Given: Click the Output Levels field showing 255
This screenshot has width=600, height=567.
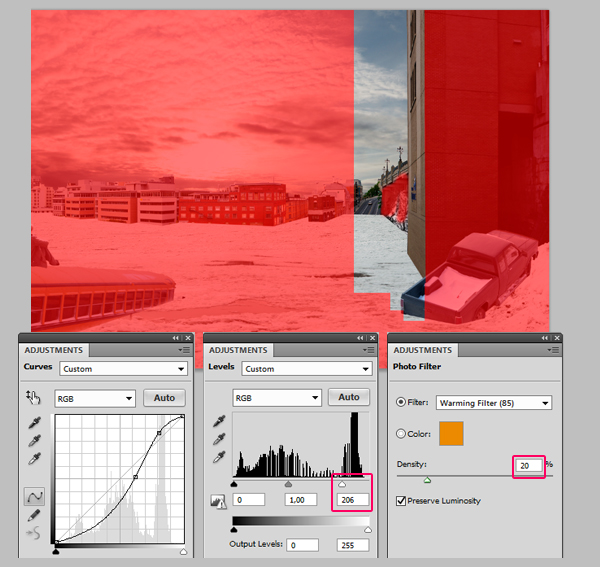Looking at the screenshot, I should pos(353,545).
